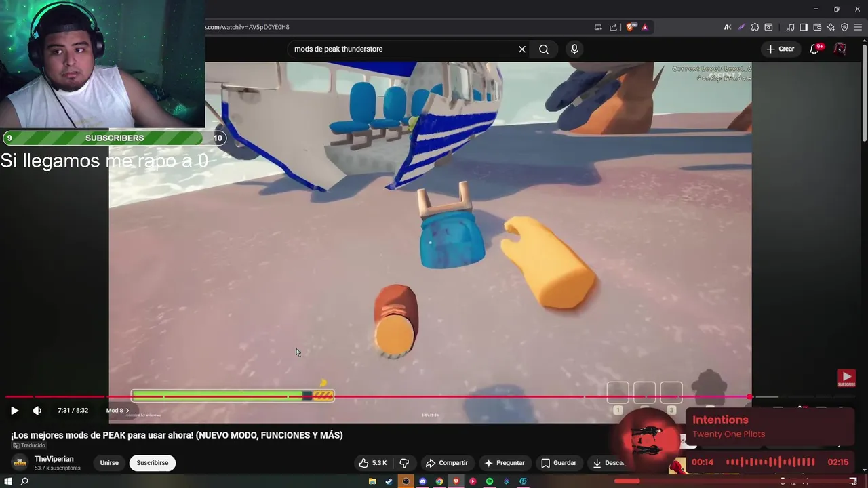
Task: Open the Windows Start button
Action: pyautogui.click(x=8, y=481)
